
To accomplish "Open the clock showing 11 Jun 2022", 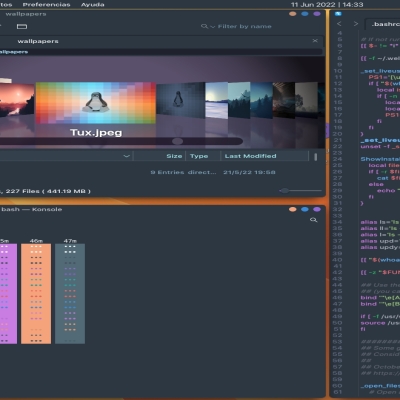I will [327, 5].
